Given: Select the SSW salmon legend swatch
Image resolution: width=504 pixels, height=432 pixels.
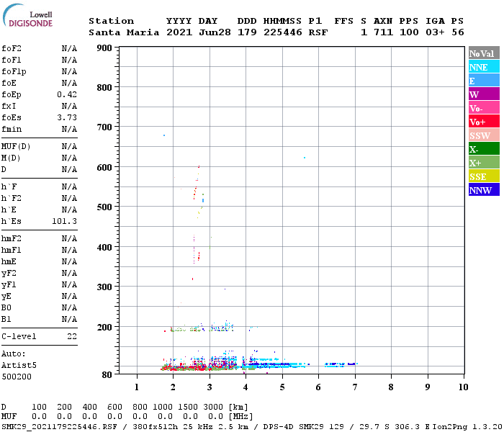Looking at the screenshot, I should pyautogui.click(x=484, y=135).
